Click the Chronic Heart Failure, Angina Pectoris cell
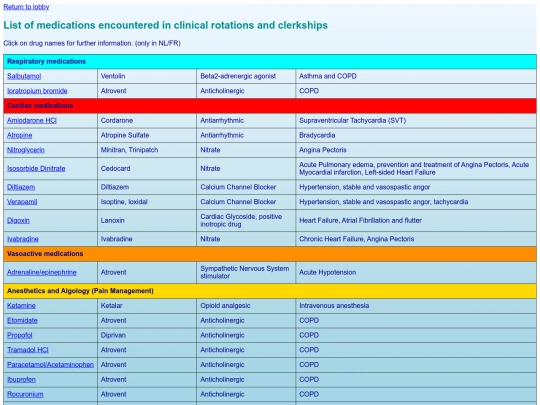Screen dimensions: 540x405 point(416,239)
